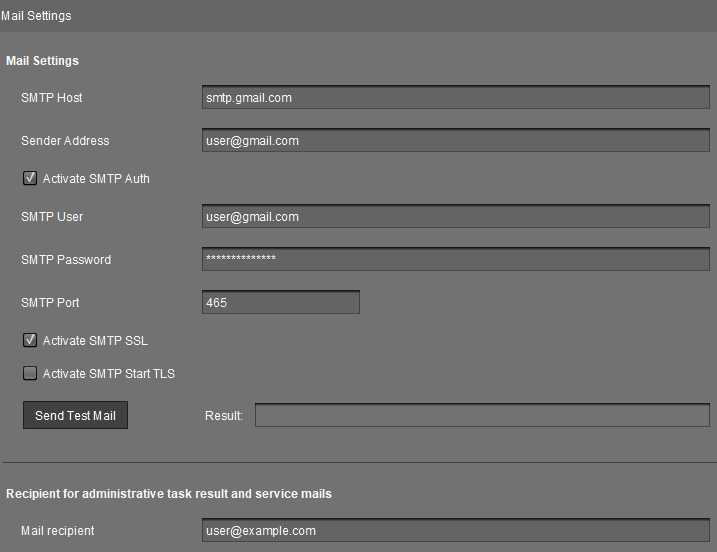Click the SMTP Host label text
The height and width of the screenshot is (552, 717).
coord(52,98)
